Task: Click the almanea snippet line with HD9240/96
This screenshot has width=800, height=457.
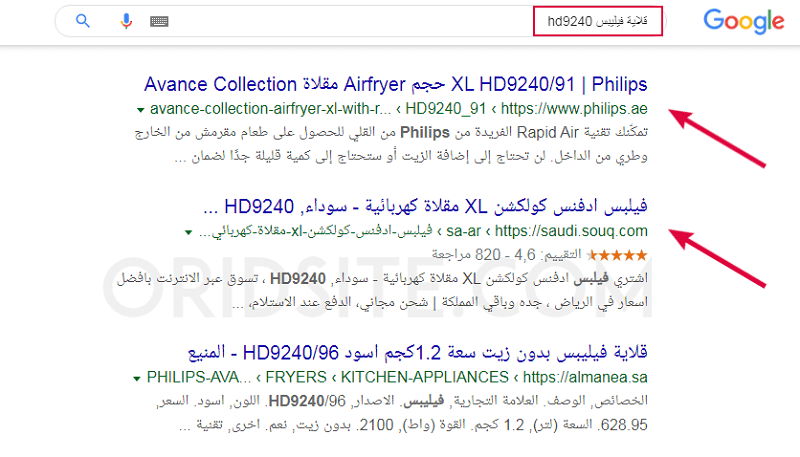Action: 402,401
